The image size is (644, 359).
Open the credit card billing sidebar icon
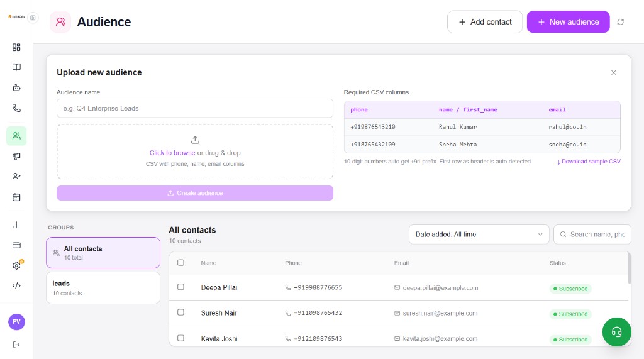click(x=16, y=245)
